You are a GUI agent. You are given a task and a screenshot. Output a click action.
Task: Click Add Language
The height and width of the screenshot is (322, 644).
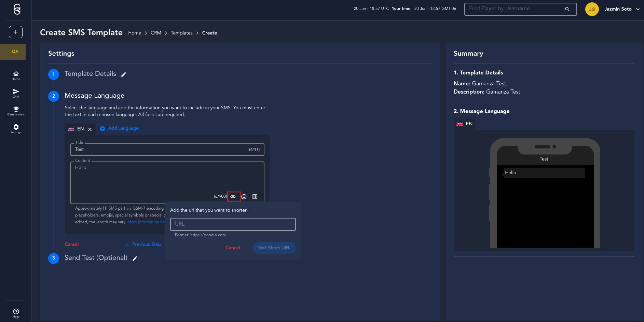click(x=119, y=128)
